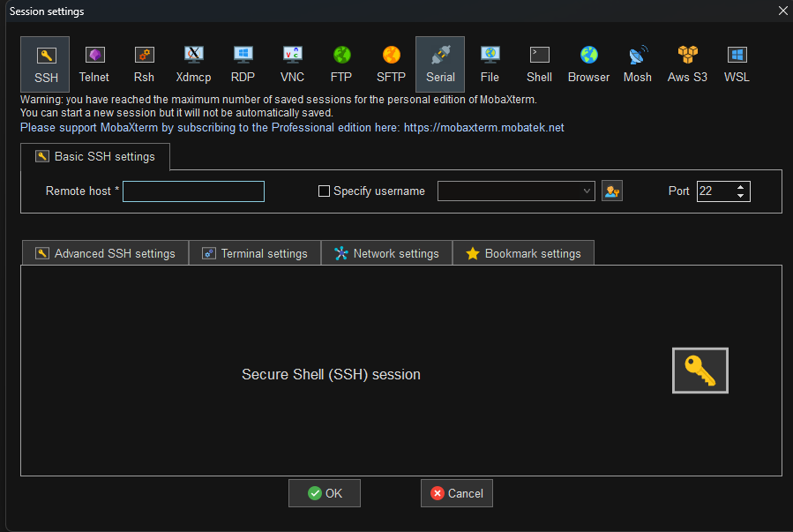Open the mobaxterm.mobatek.net Professional edition link

pyautogui.click(x=484, y=127)
